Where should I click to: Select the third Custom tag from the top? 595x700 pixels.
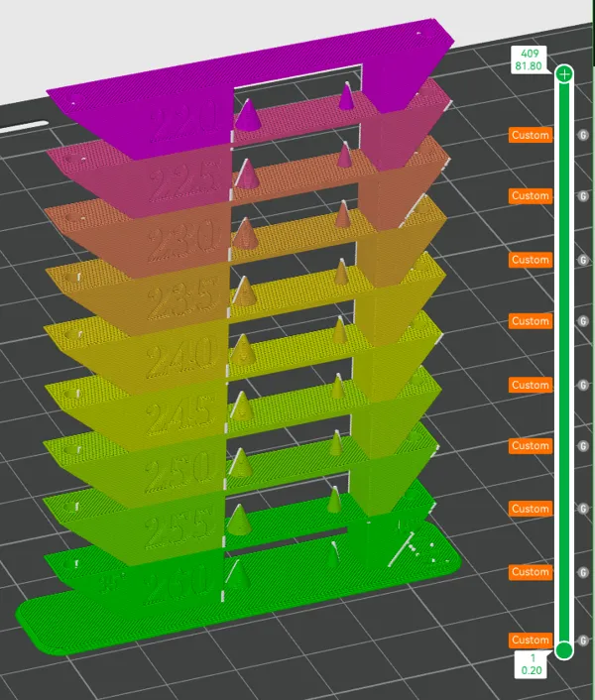point(531,260)
